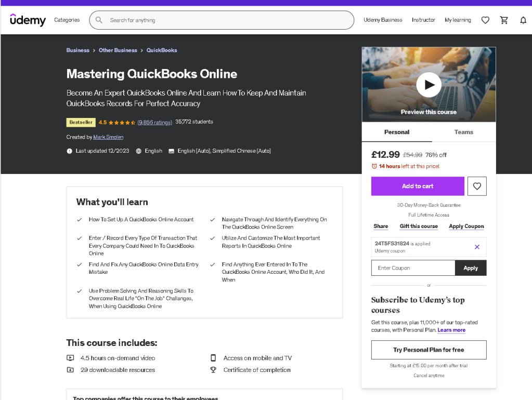Click the downloadable resources icon
Screen dimensions: 532x400
70,369
